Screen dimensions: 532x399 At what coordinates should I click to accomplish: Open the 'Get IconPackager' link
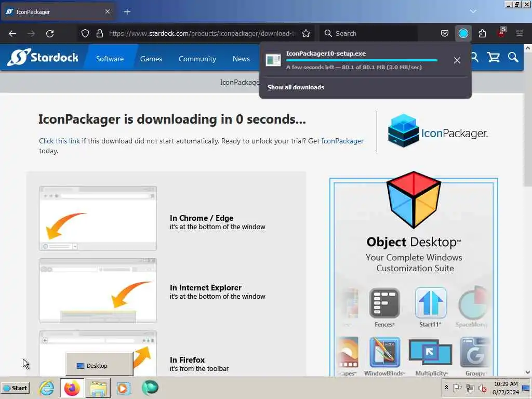342,141
